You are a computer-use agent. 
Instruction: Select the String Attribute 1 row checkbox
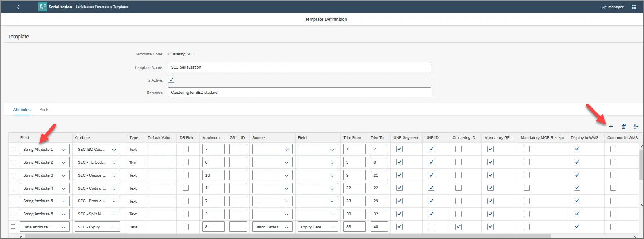click(x=13, y=149)
